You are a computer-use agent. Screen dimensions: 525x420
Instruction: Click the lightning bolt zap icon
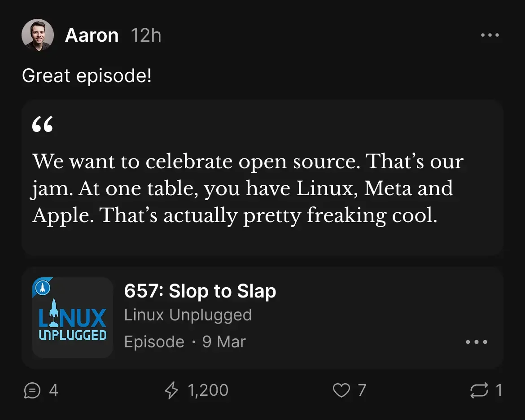(x=171, y=390)
